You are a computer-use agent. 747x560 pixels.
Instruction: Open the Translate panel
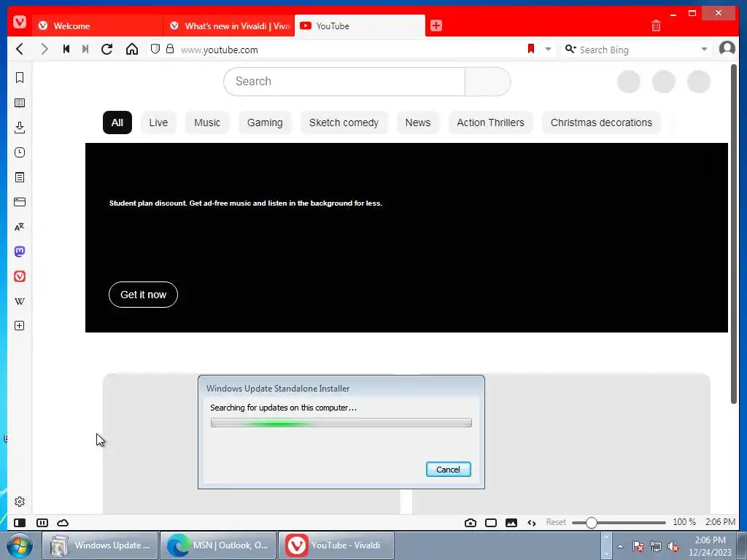click(x=20, y=227)
